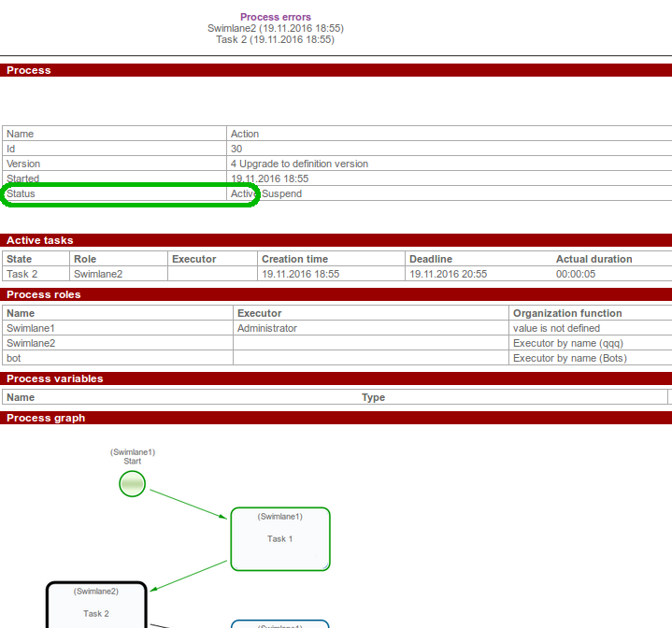Click the Deadline column header
This screenshot has width=672, height=628.
[x=431, y=259]
